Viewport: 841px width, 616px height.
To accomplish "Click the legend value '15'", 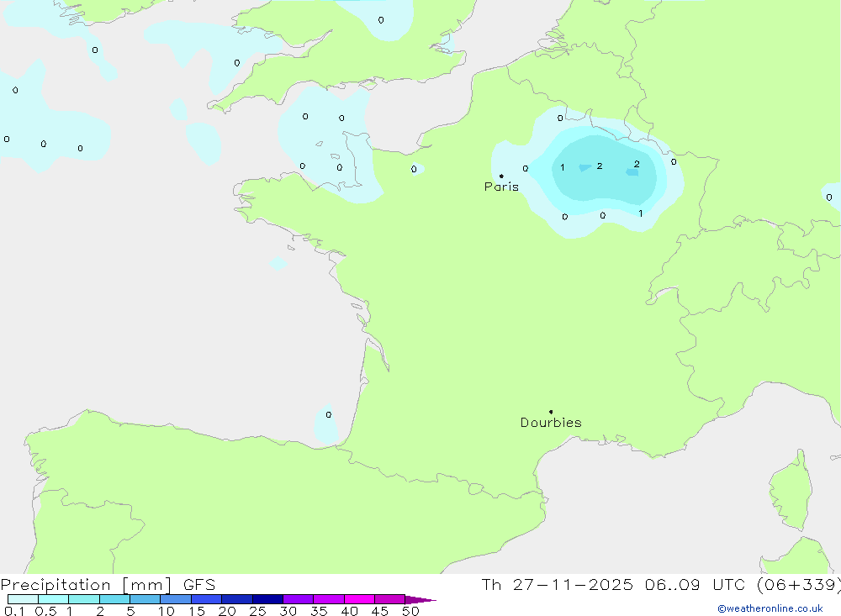I will 197,611.
